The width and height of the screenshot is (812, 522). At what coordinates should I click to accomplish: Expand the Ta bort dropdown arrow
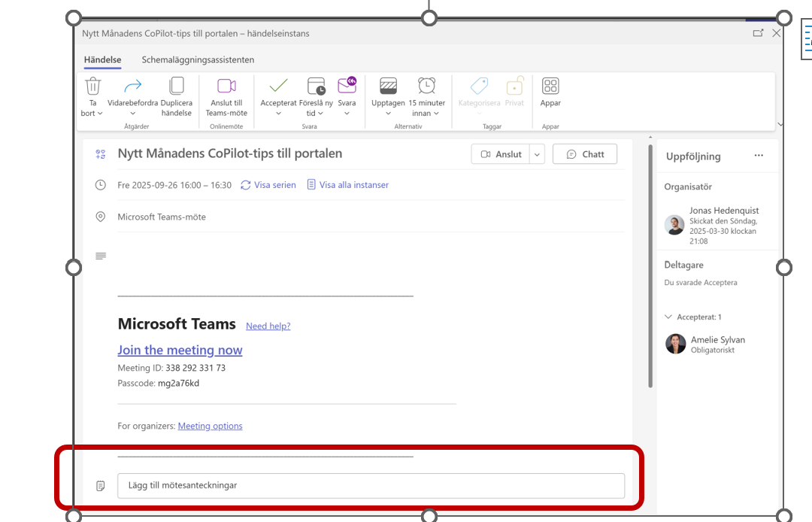pos(100,114)
